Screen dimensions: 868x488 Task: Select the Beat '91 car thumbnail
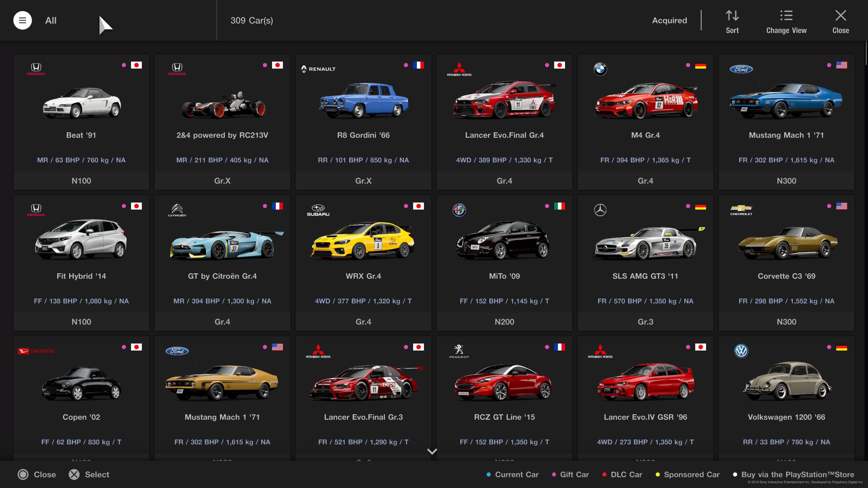pos(81,103)
